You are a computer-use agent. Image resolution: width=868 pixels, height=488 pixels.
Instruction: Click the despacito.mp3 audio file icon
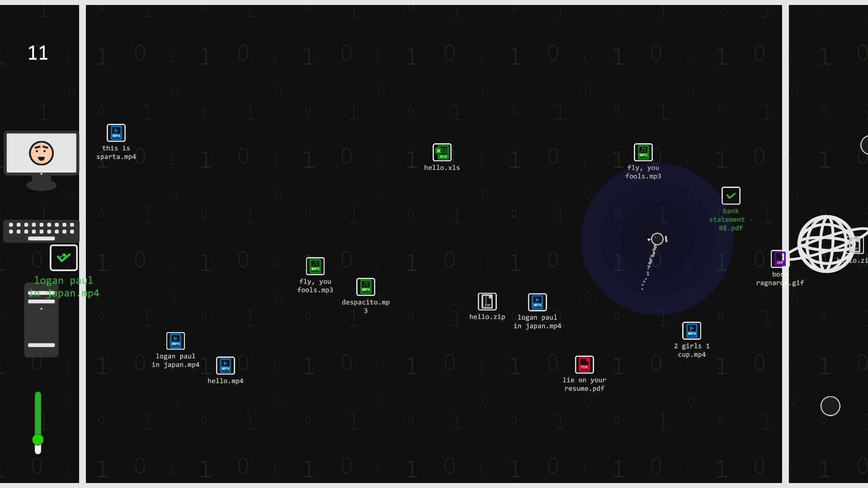[x=366, y=287]
